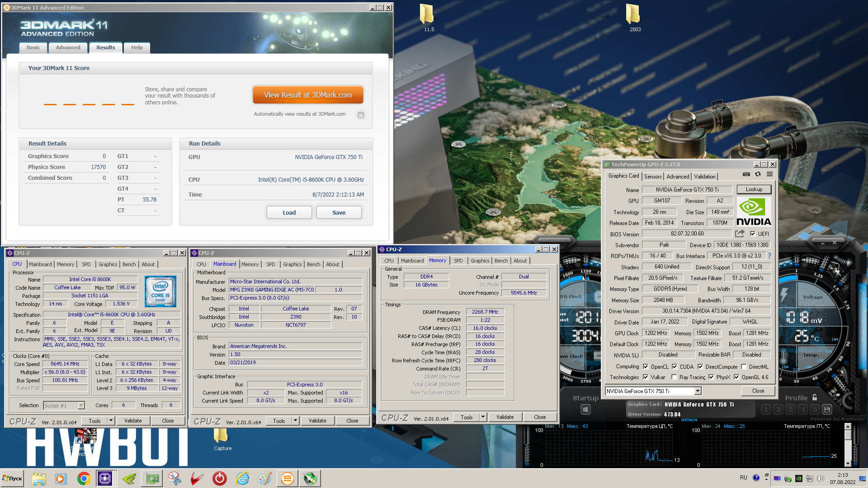Open RU language selector in taskbar
The width and height of the screenshot is (868, 488).
click(744, 478)
